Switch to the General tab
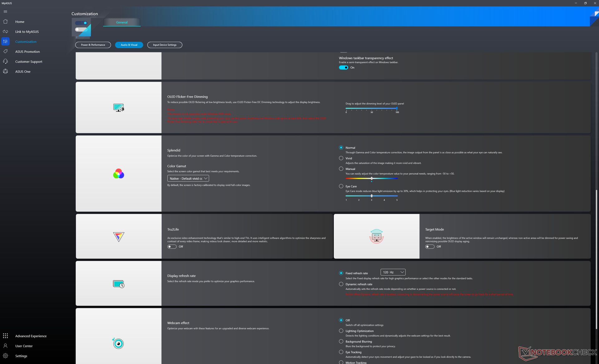 click(122, 22)
